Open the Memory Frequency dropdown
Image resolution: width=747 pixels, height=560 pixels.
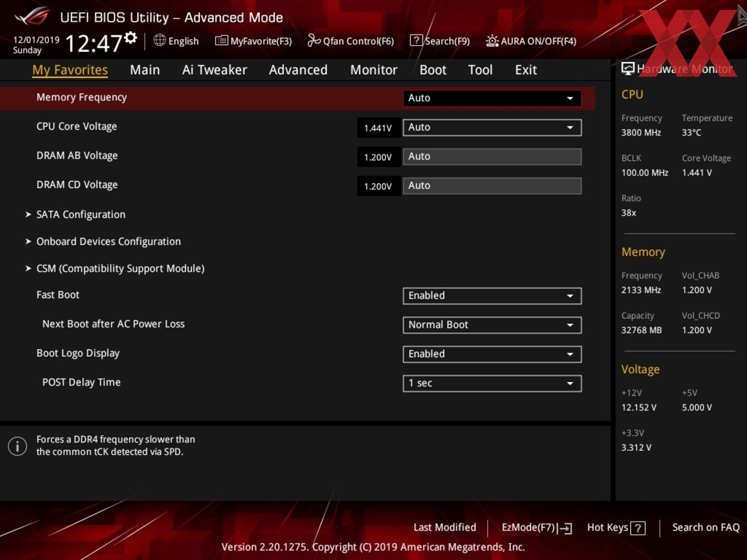[x=492, y=98]
